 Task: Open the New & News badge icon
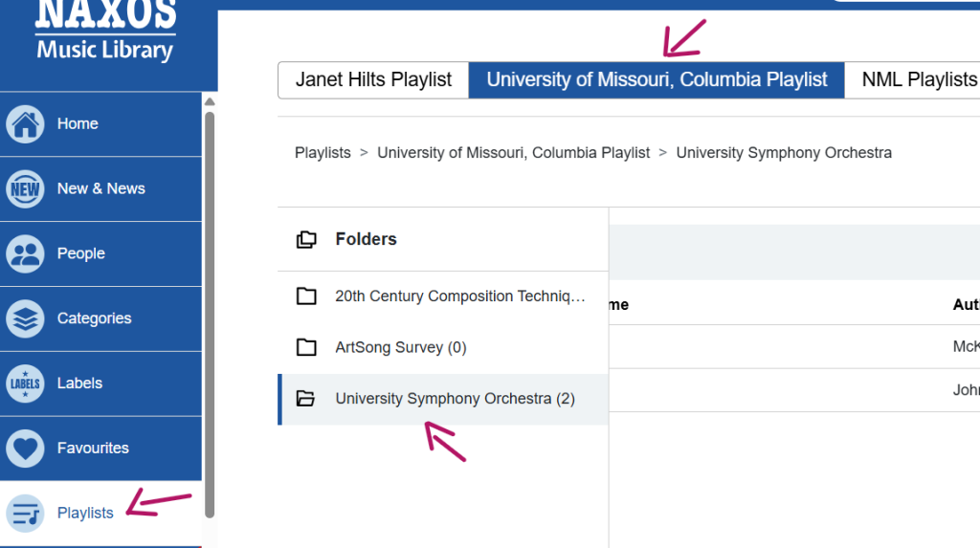pyautogui.click(x=25, y=189)
